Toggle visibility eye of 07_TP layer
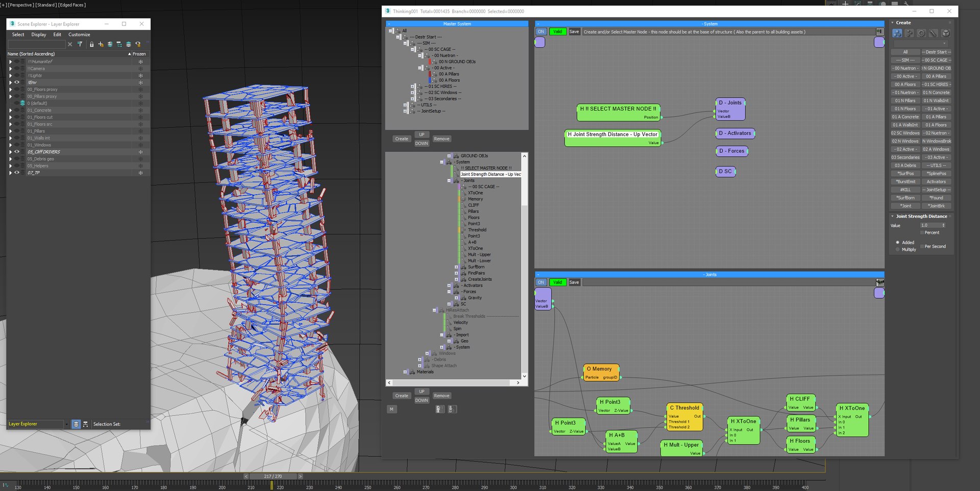The image size is (980, 491). pyautogui.click(x=17, y=173)
